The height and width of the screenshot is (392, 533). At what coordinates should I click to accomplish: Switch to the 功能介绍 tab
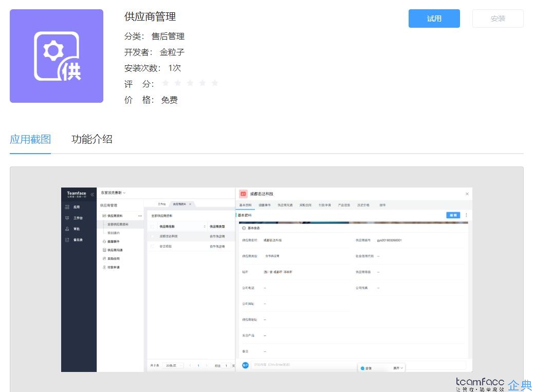point(92,139)
